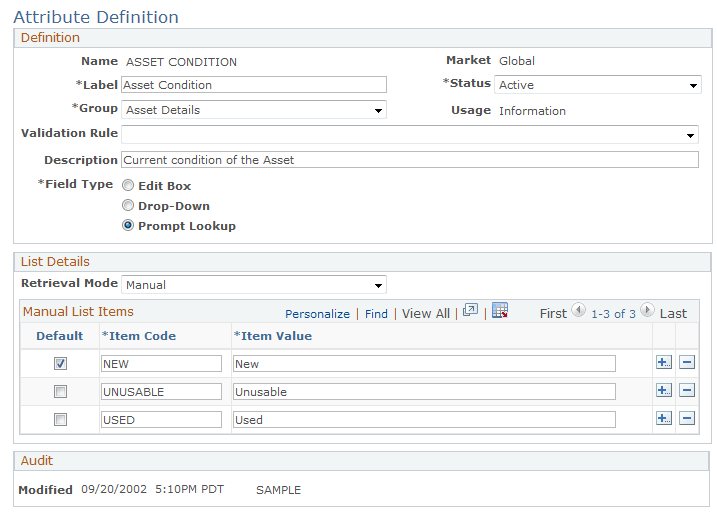This screenshot has width=717, height=512.
Task: Edit the NEW item code field
Action: pos(161,364)
